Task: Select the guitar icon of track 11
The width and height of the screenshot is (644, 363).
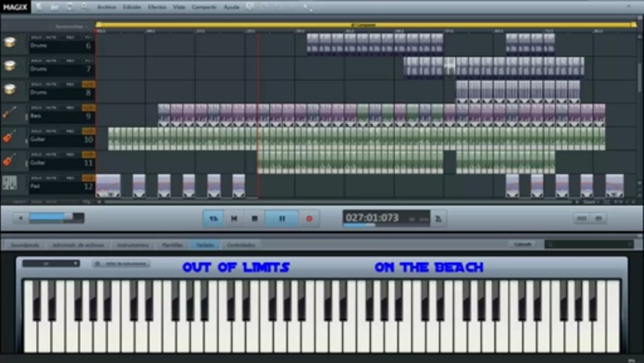Action: pyautogui.click(x=10, y=160)
